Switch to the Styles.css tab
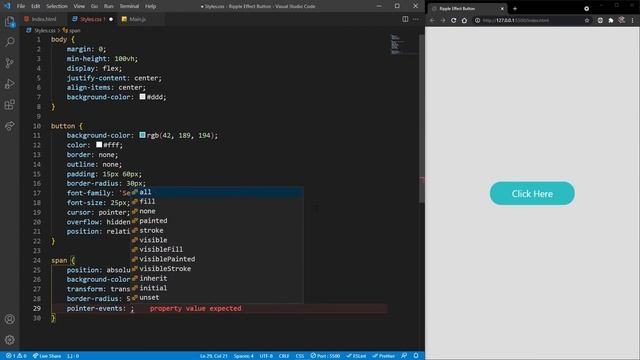Screen dimensions: 640x360 92,19
